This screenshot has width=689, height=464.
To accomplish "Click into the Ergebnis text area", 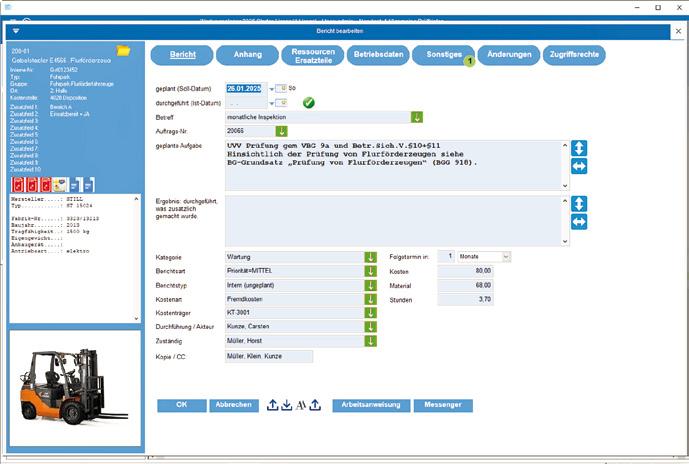I will pos(393,221).
